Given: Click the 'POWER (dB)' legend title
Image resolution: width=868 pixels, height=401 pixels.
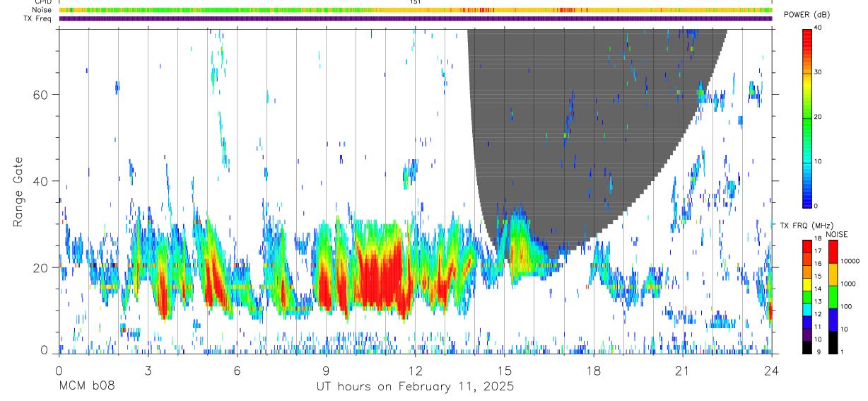Looking at the screenshot, I should [807, 15].
